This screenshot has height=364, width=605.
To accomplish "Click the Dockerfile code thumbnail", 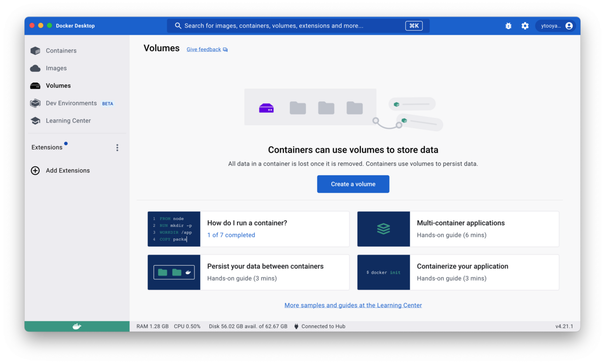I will coord(174,229).
